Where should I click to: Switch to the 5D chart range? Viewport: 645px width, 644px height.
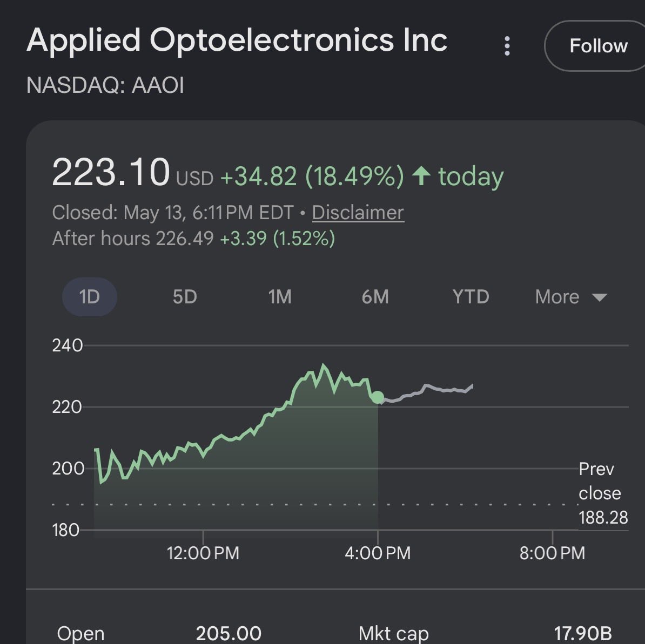tap(185, 297)
